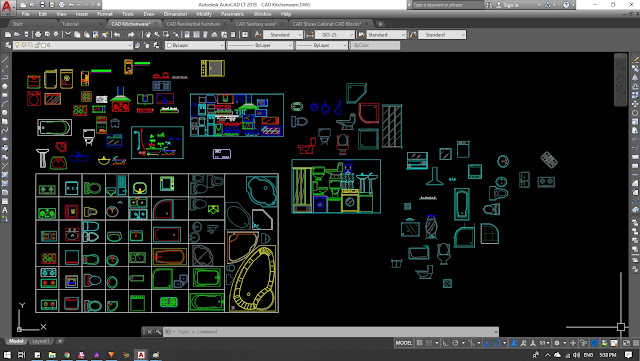
Task: Open the Dimension Style icon beside ISO-25
Action: click(310, 35)
